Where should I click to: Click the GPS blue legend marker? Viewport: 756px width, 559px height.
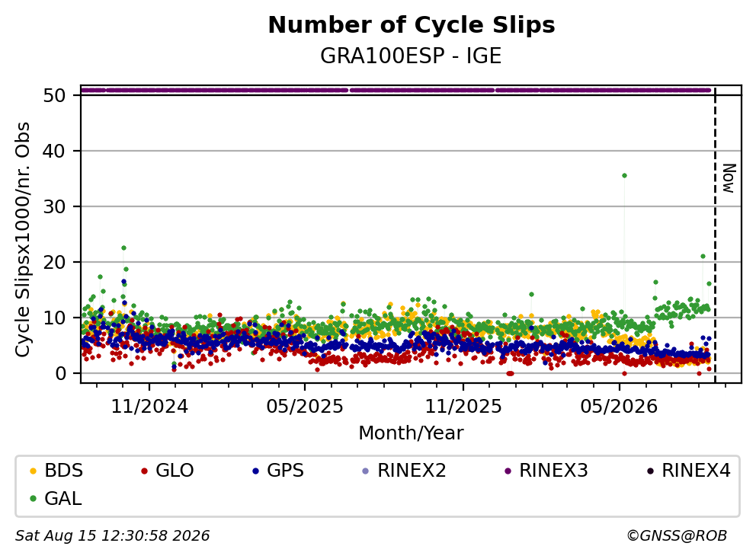coord(255,471)
